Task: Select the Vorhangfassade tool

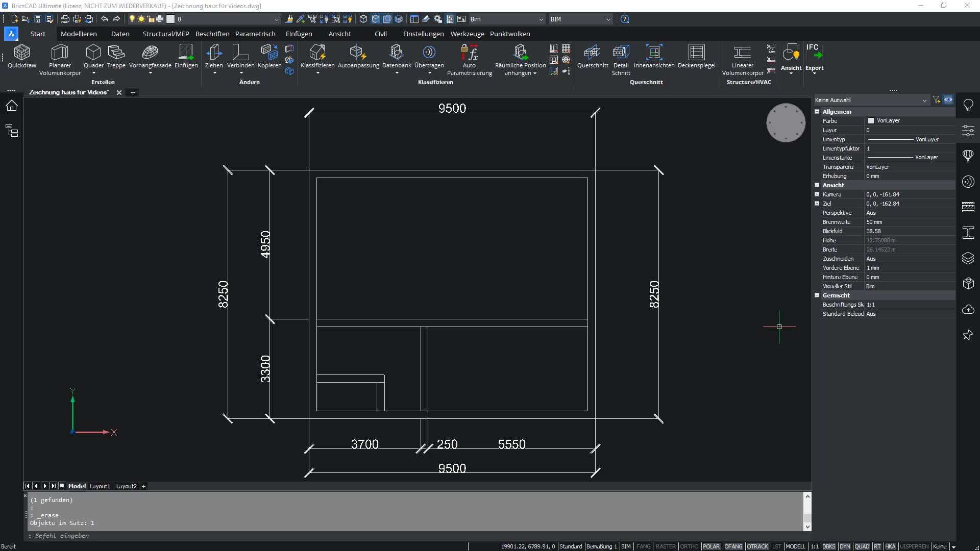Action: (x=150, y=56)
